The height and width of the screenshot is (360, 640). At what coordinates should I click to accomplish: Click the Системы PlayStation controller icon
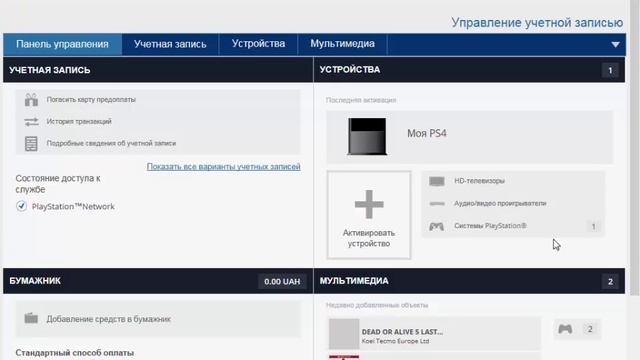[x=436, y=226]
